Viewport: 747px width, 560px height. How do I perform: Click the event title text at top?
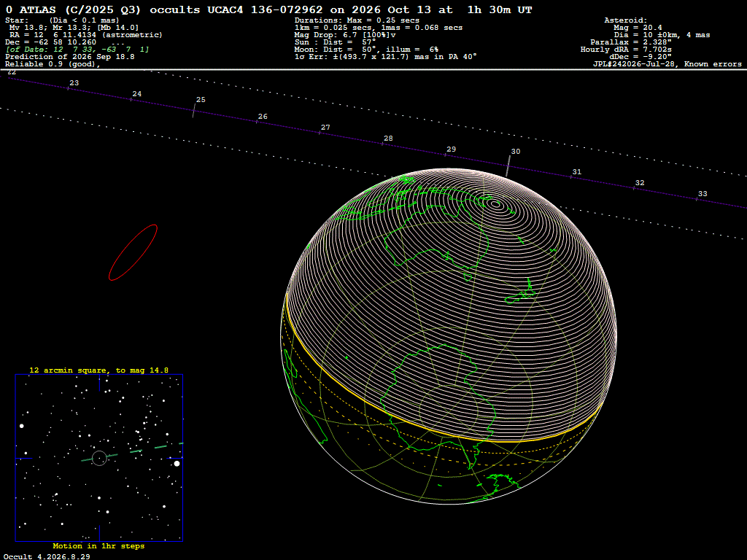[269, 9]
